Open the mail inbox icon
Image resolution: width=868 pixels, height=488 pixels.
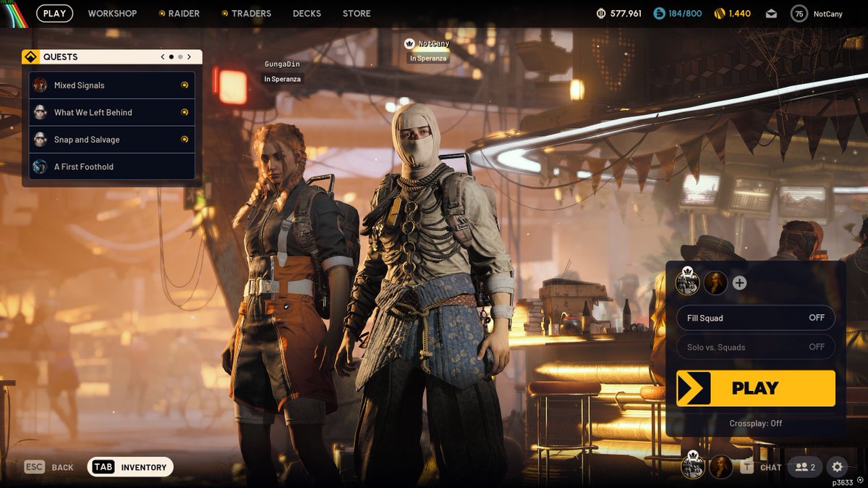tap(771, 14)
